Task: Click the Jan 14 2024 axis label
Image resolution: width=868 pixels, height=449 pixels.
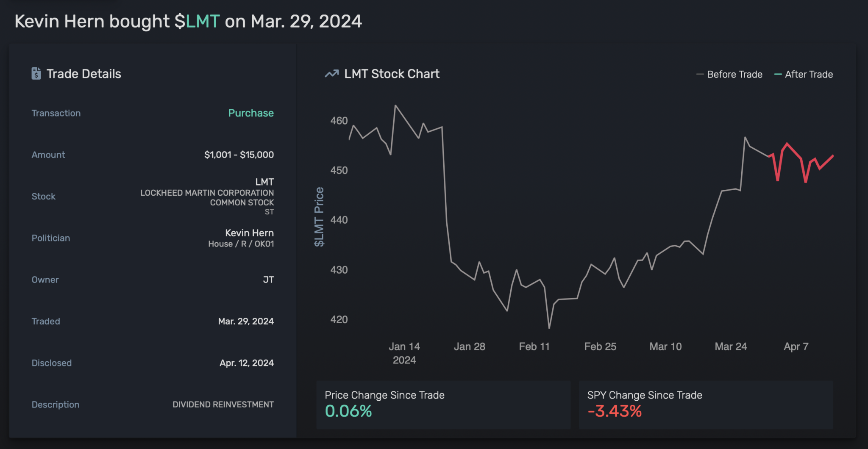Action: point(405,353)
